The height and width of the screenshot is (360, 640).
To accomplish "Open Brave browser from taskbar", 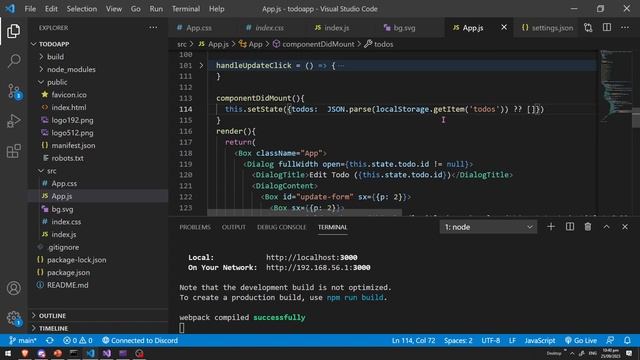I will coord(25,353).
